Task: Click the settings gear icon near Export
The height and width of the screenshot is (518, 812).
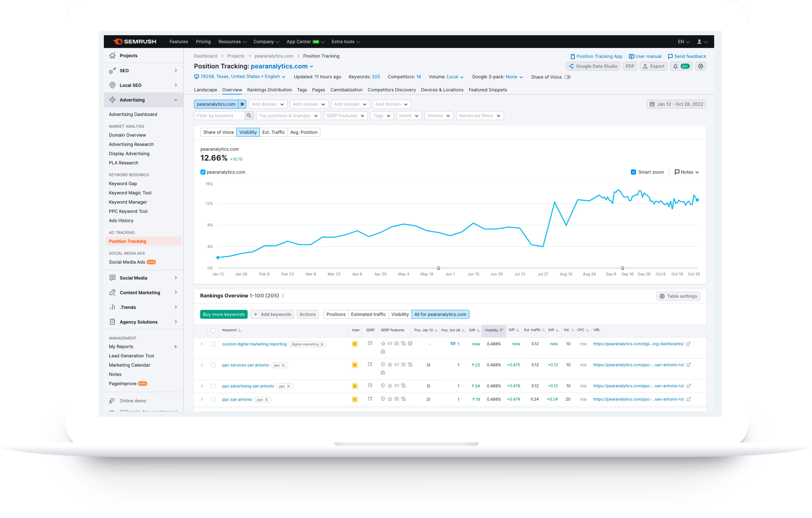Action: point(700,66)
